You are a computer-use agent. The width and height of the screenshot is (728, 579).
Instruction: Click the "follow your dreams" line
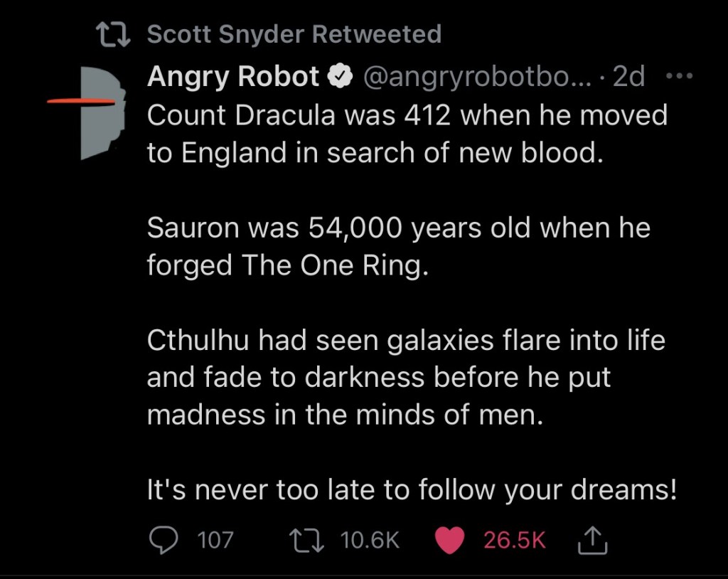coord(412,490)
